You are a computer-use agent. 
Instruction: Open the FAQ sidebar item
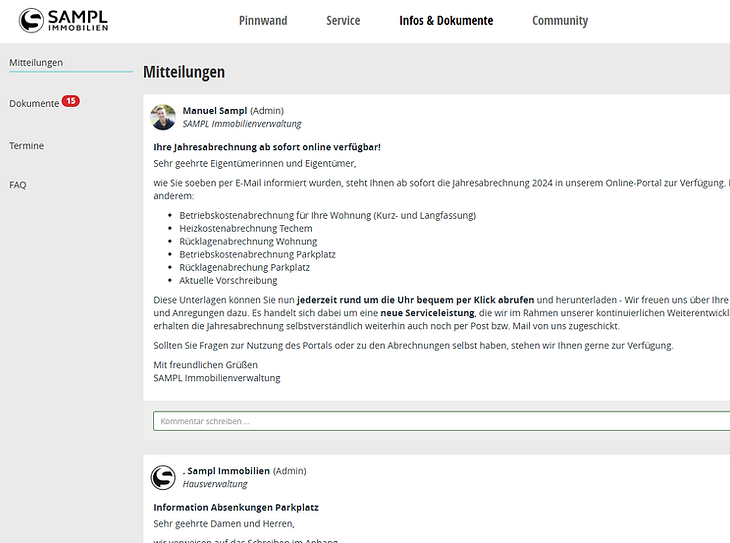(18, 185)
